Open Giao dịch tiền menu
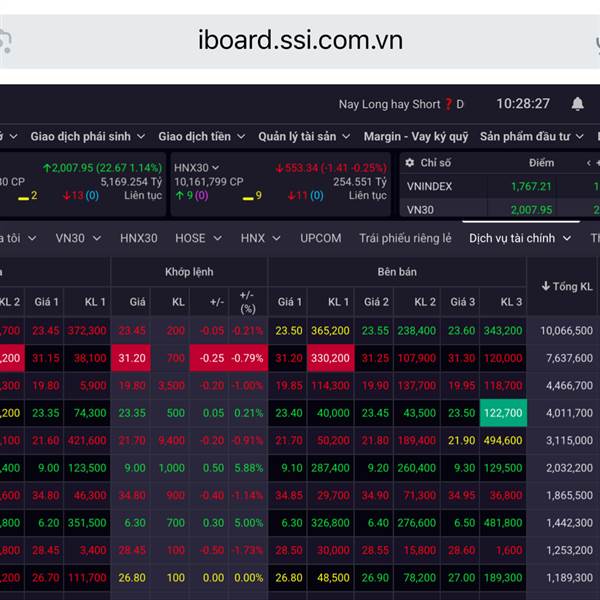 (201, 136)
